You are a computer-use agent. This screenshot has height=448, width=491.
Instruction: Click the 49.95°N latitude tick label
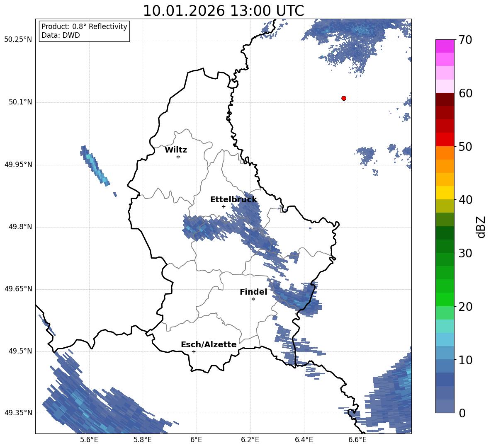coord(18,165)
